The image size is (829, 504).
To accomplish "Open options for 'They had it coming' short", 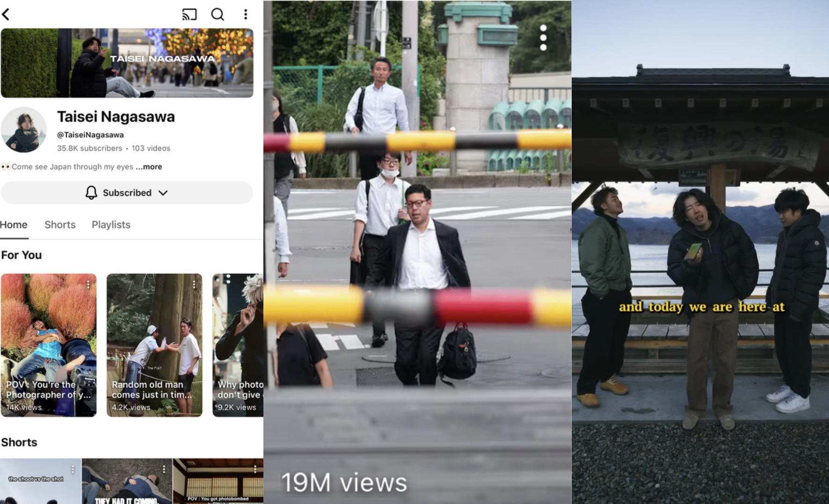I will click(164, 469).
